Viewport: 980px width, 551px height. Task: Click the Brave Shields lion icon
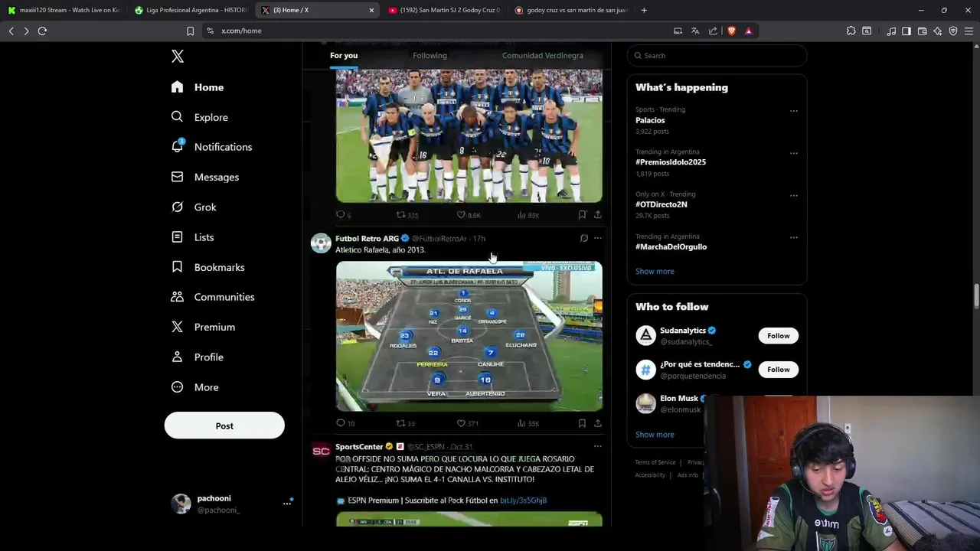click(731, 31)
